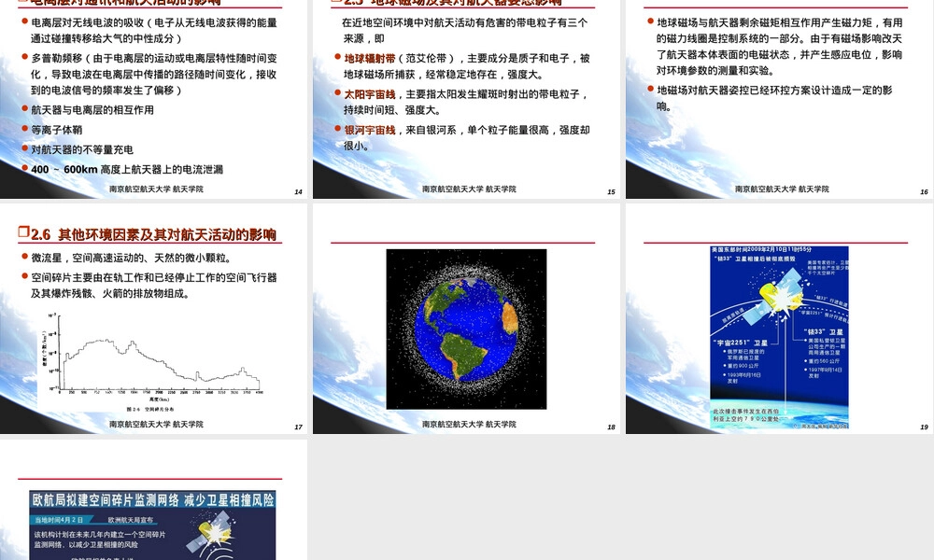Click the slide number 16
Screen dimensions: 934x560
point(924,192)
